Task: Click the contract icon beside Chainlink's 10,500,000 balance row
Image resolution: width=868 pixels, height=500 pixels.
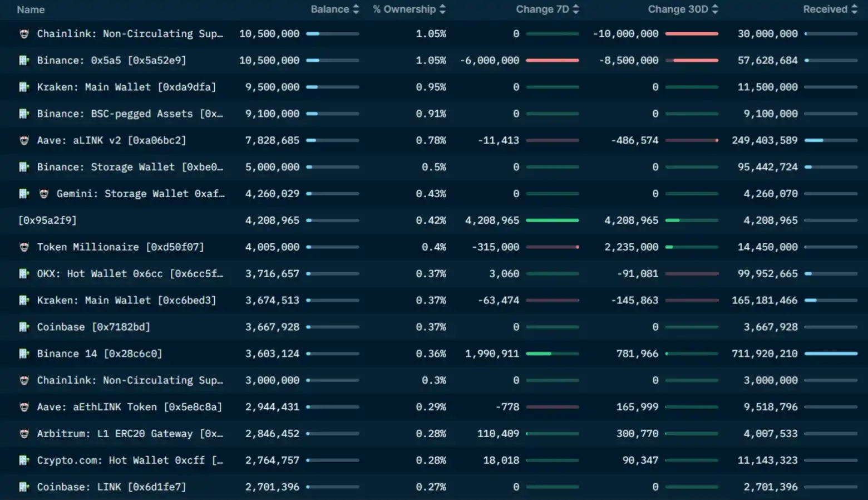Action: coord(24,34)
